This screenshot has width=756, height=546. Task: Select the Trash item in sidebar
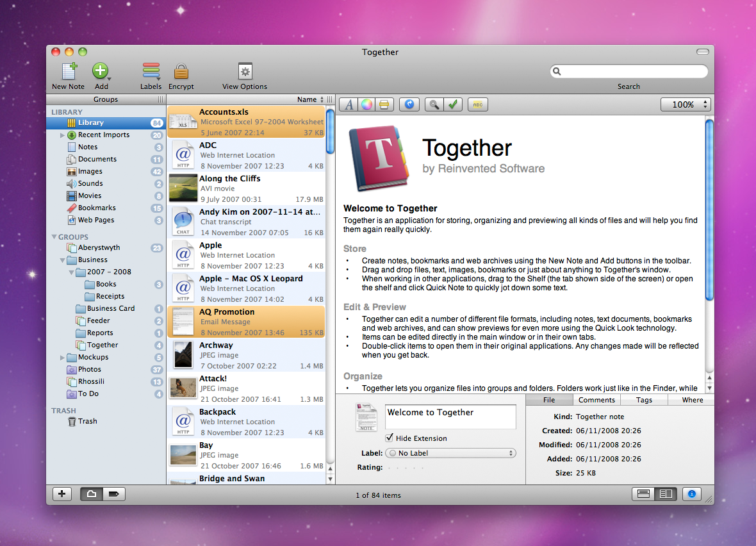point(106,421)
